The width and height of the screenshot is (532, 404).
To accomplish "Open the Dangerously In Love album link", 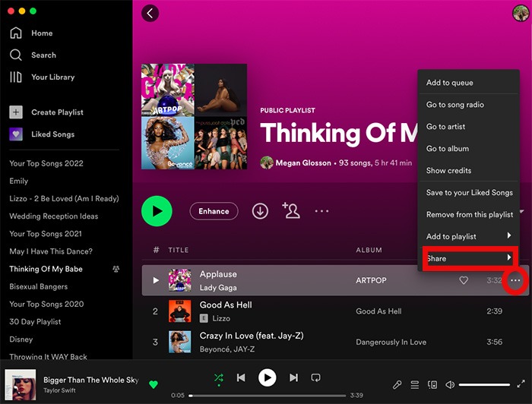I will tap(391, 342).
